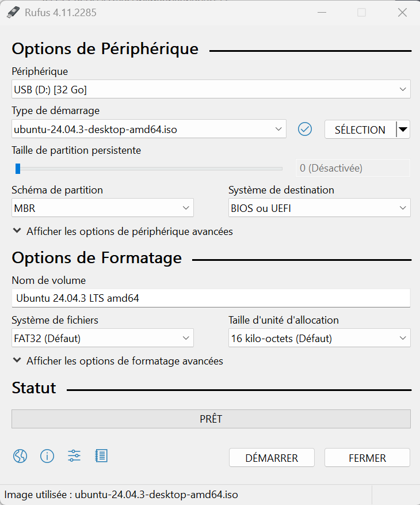Open the Schéma de partition MBR dropdown
420x505 pixels.
pos(102,208)
